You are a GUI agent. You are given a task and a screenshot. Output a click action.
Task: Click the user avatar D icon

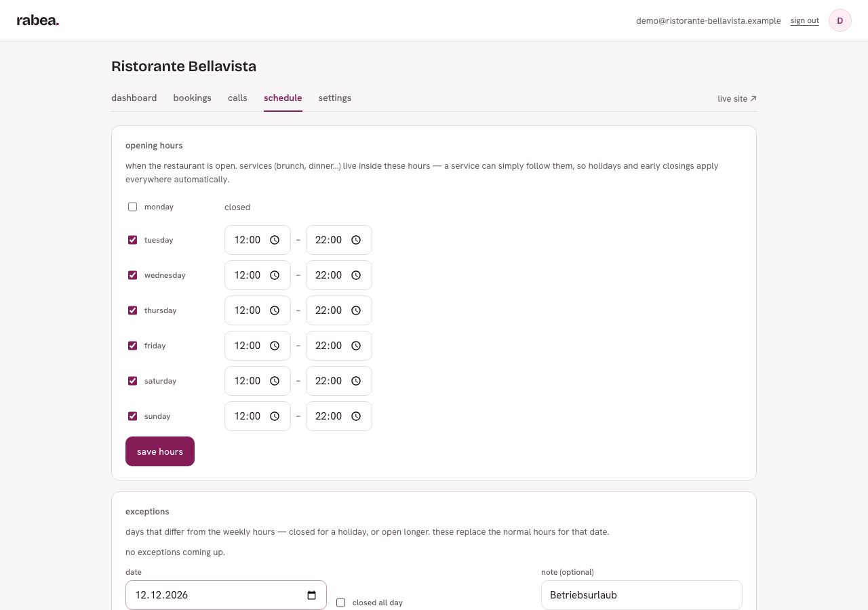click(x=840, y=20)
